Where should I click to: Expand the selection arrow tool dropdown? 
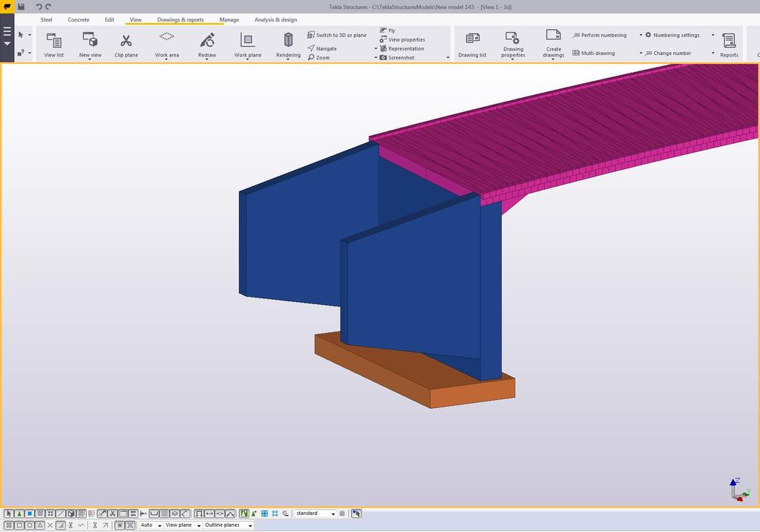point(30,35)
